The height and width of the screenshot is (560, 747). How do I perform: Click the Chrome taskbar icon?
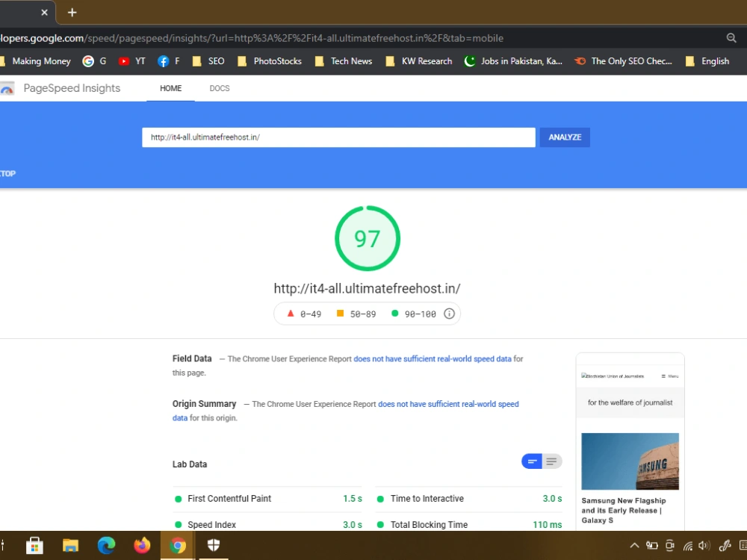[x=177, y=545]
